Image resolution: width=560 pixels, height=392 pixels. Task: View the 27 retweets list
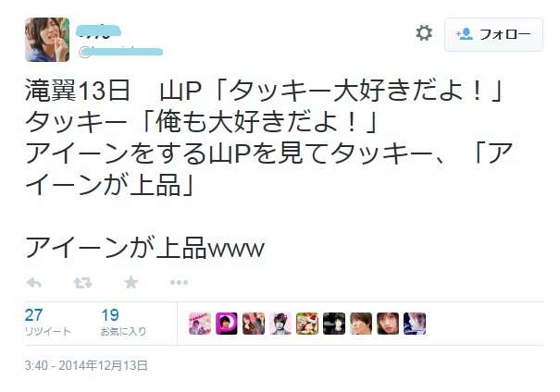(48, 322)
